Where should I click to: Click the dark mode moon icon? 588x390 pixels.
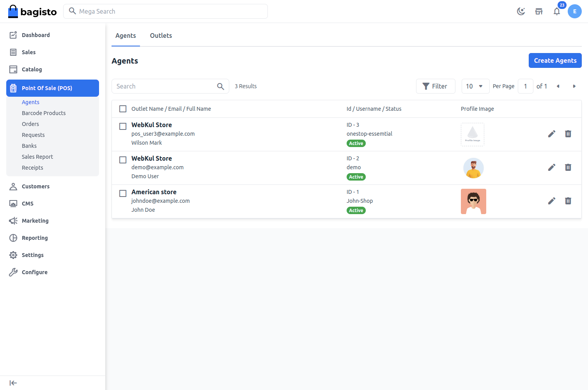pos(521,11)
